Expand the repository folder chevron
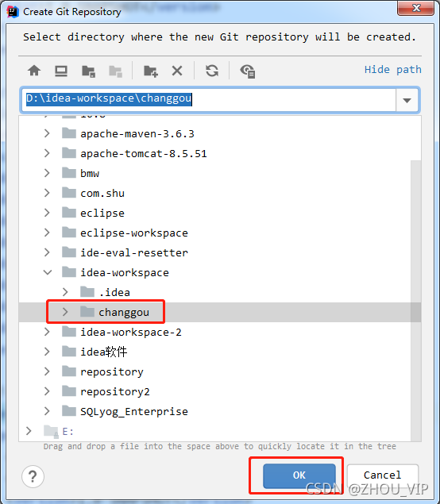 point(47,371)
